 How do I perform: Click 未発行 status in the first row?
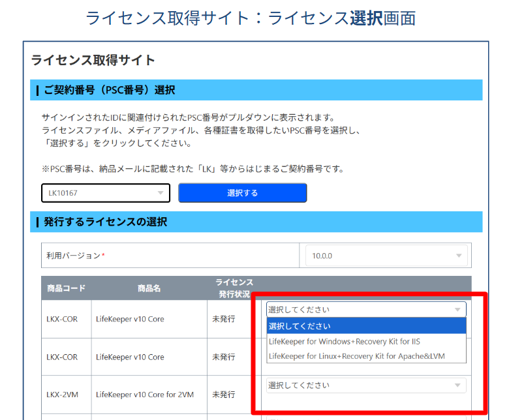223,319
